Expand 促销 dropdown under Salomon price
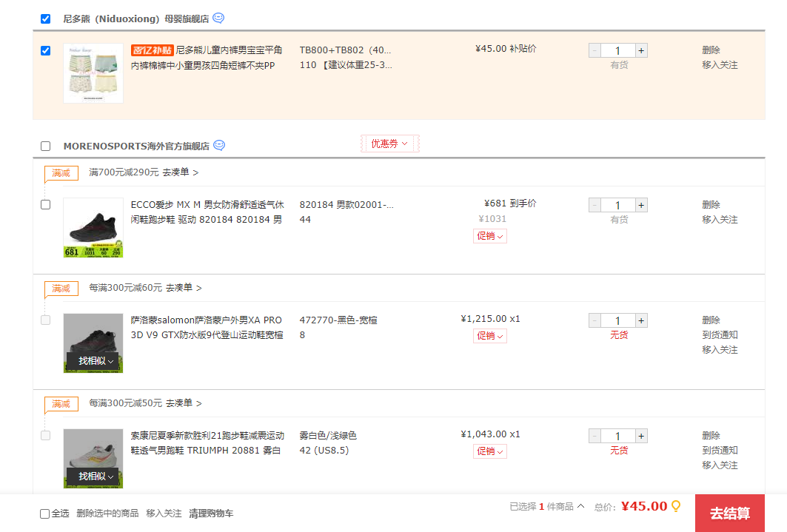The height and width of the screenshot is (532, 787). 490,335
